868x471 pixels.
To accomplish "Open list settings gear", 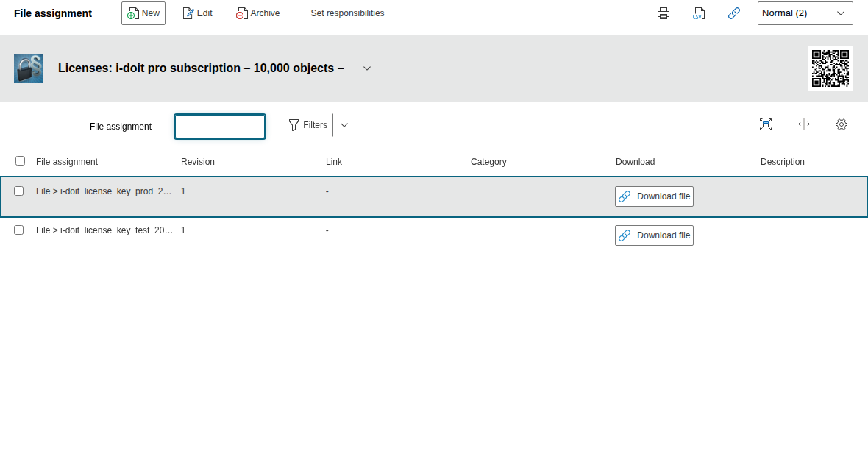I will click(x=842, y=124).
